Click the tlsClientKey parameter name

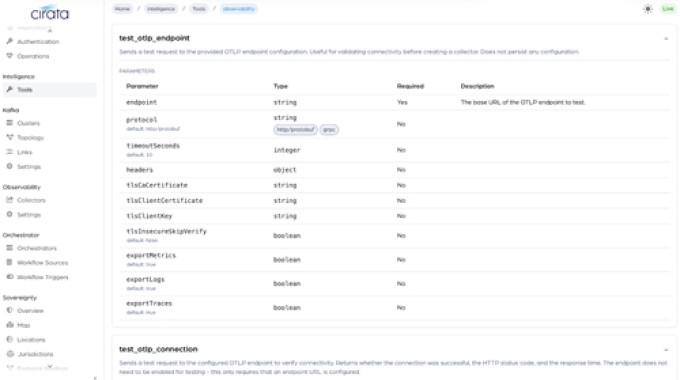(149, 216)
